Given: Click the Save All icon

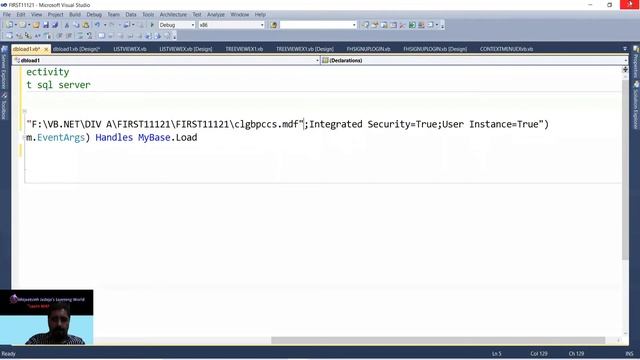Looking at the screenshot, I should [55, 25].
